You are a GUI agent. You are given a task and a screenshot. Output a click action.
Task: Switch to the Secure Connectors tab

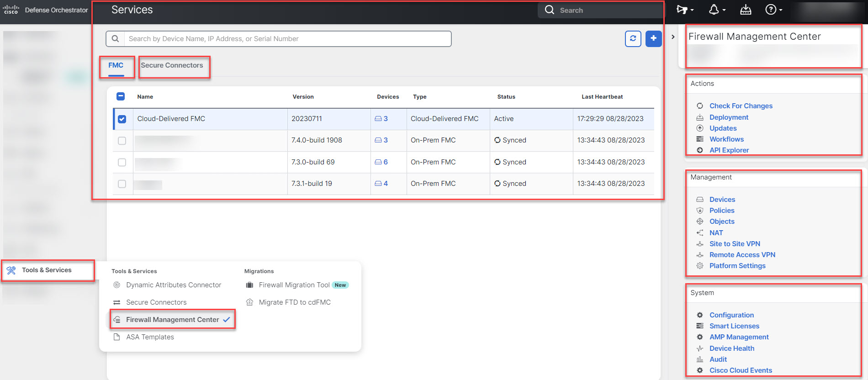[x=172, y=65]
